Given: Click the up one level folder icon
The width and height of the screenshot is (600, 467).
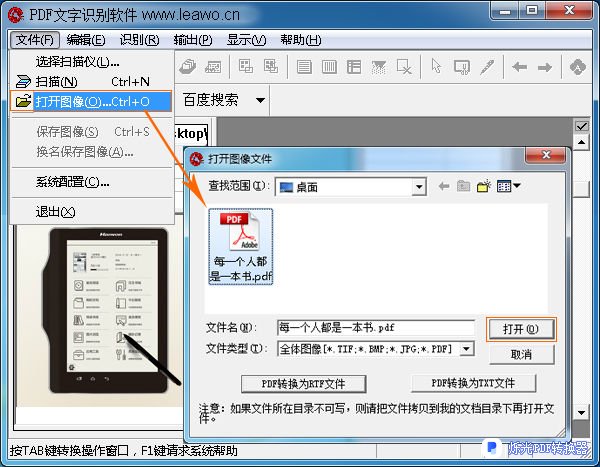Looking at the screenshot, I should (463, 186).
